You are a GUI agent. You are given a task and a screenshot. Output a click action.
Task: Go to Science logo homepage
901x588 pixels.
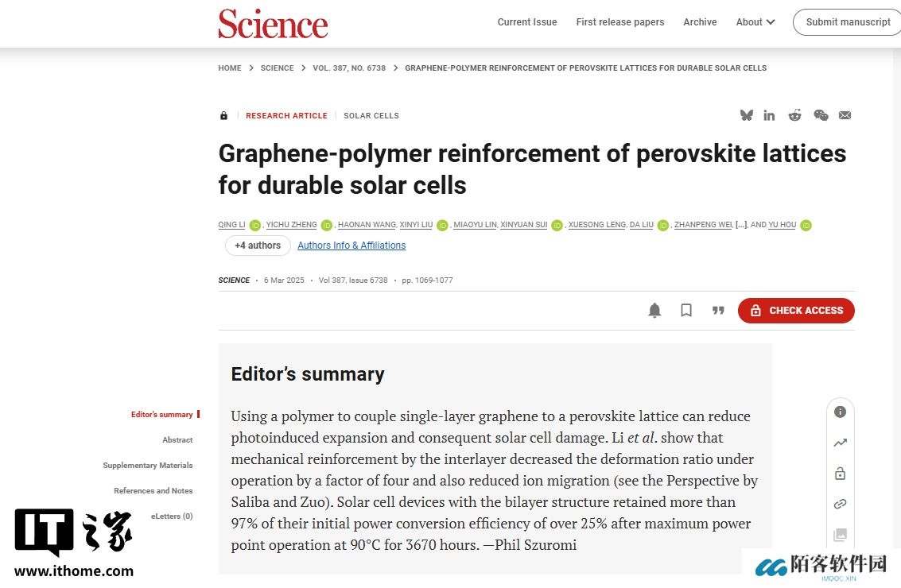[x=273, y=23]
